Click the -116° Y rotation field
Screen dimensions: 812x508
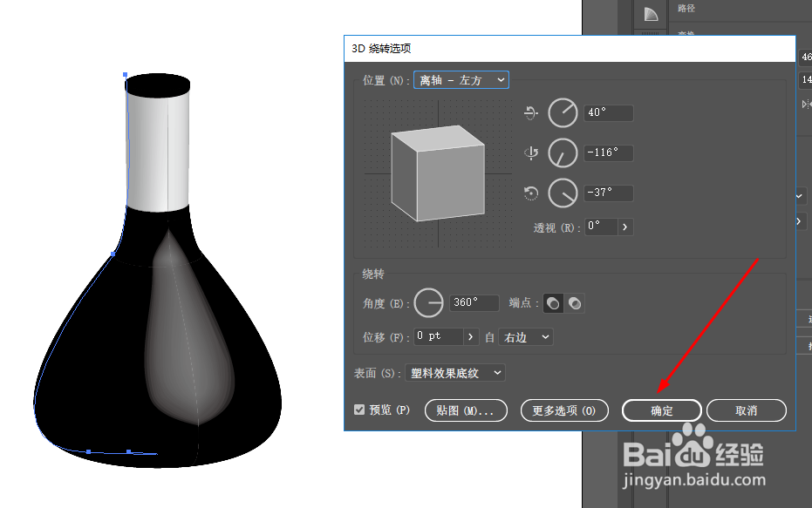click(609, 153)
